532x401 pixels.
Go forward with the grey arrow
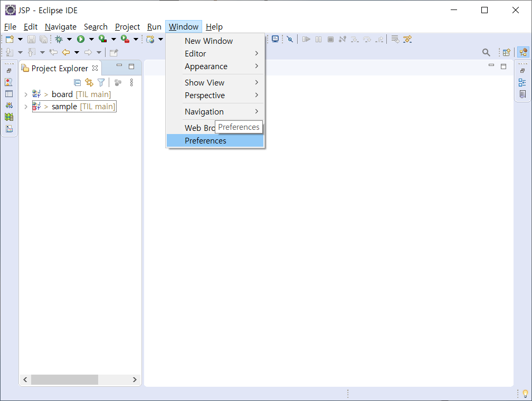click(x=88, y=52)
